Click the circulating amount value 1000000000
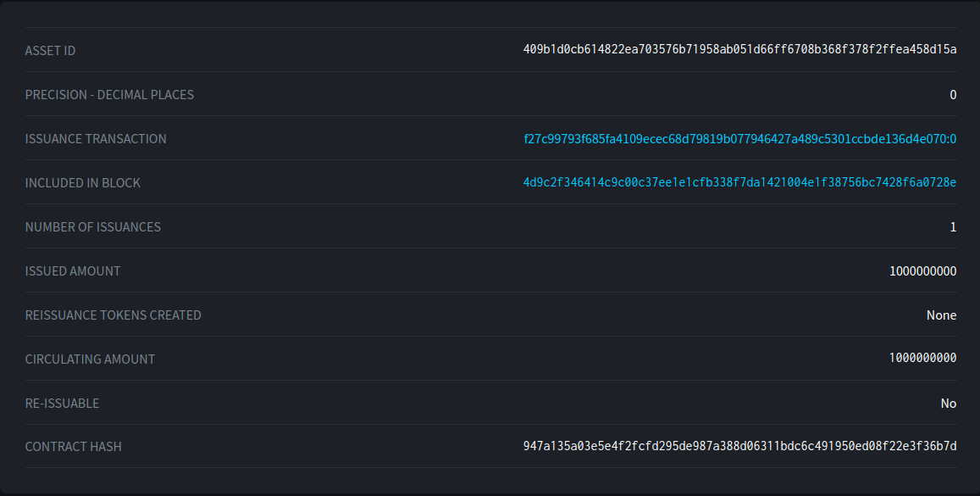This screenshot has height=496, width=980. [922, 359]
